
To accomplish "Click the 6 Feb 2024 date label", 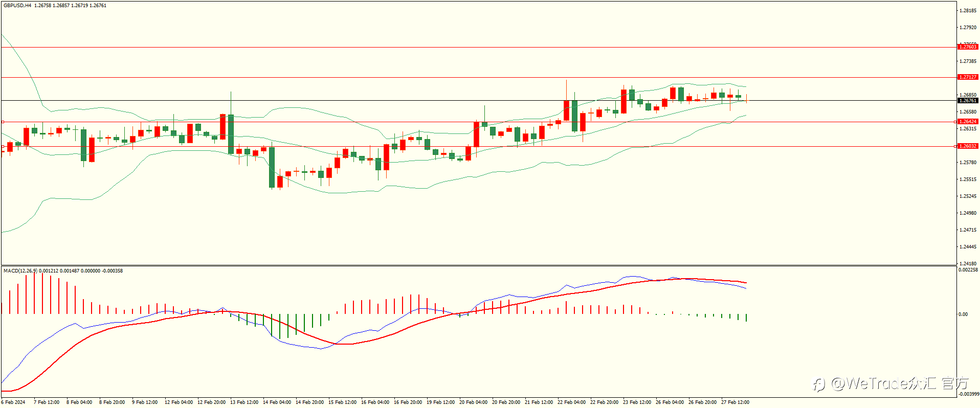I will click(x=13, y=402).
